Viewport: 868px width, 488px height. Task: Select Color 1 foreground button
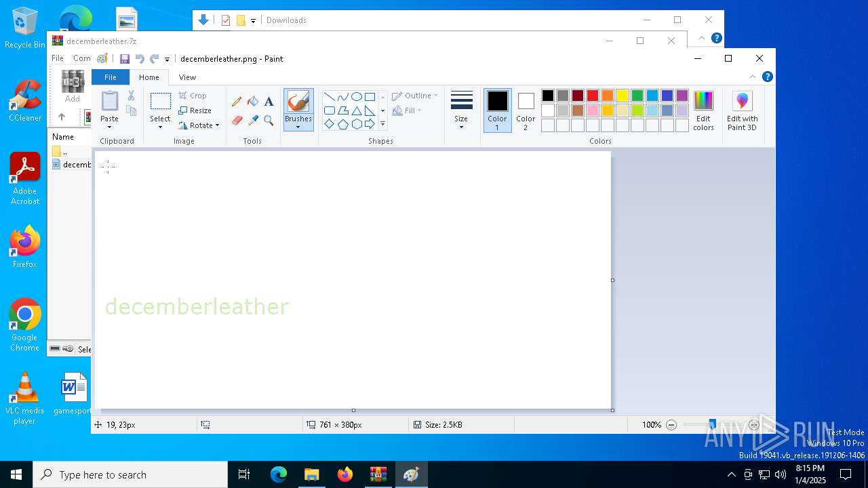(x=497, y=110)
